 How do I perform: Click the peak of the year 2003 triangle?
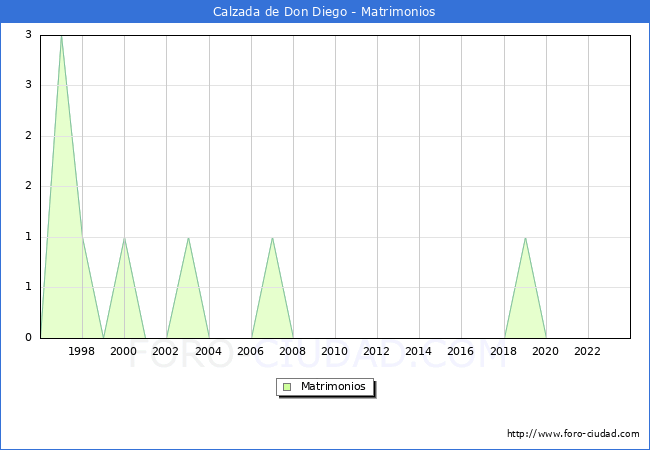[188, 238]
